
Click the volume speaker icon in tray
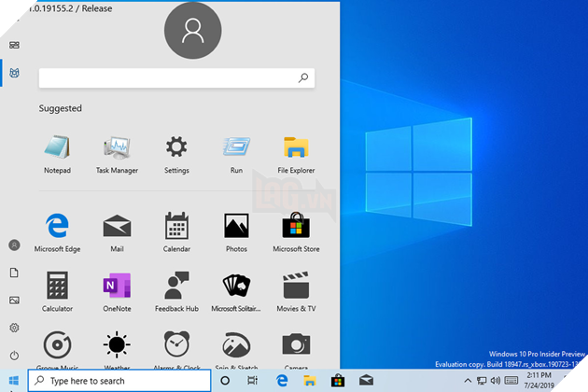point(496,381)
